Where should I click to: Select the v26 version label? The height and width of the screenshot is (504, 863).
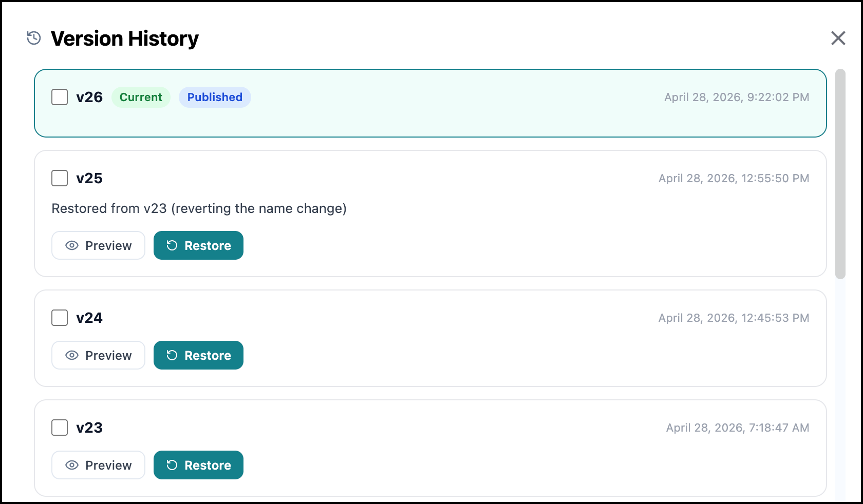tap(89, 97)
